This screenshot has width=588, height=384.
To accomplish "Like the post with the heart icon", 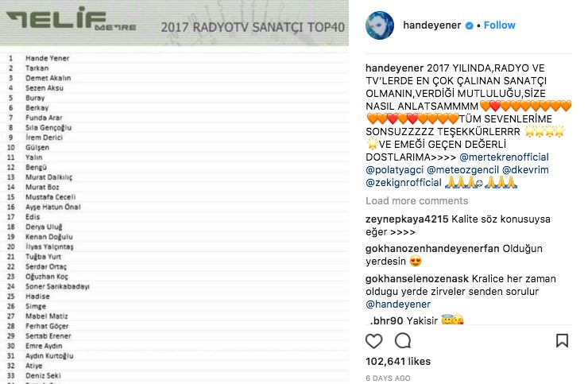I will click(374, 341).
